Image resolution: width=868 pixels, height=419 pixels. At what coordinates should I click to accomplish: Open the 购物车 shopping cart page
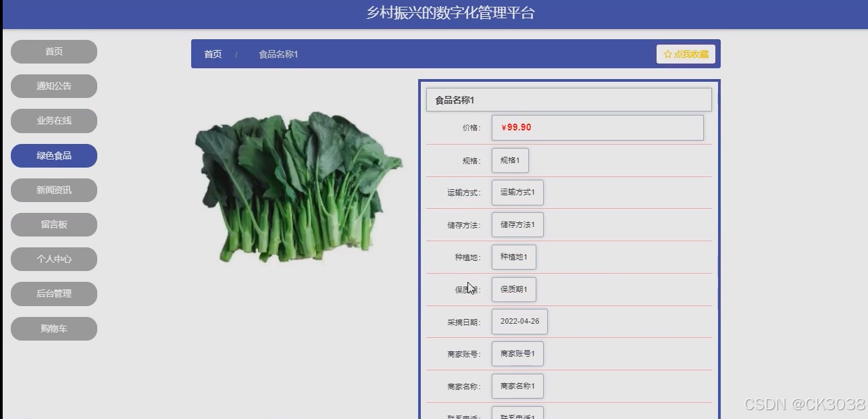click(x=53, y=328)
